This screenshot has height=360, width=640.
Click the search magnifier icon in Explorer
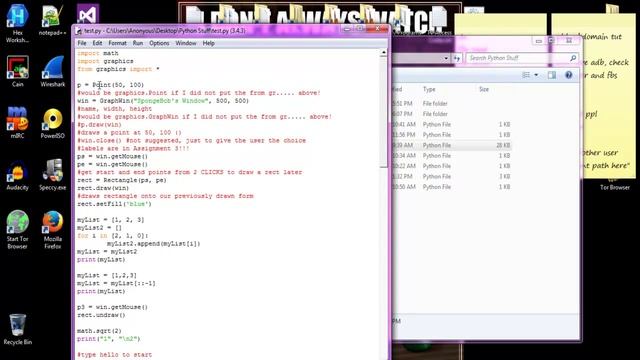pos(573,58)
